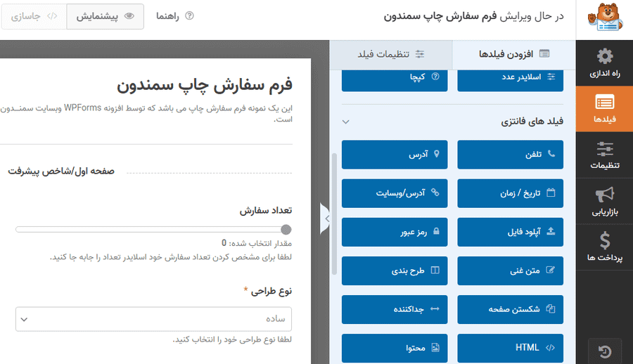Add the HTML code field

pyautogui.click(x=511, y=349)
